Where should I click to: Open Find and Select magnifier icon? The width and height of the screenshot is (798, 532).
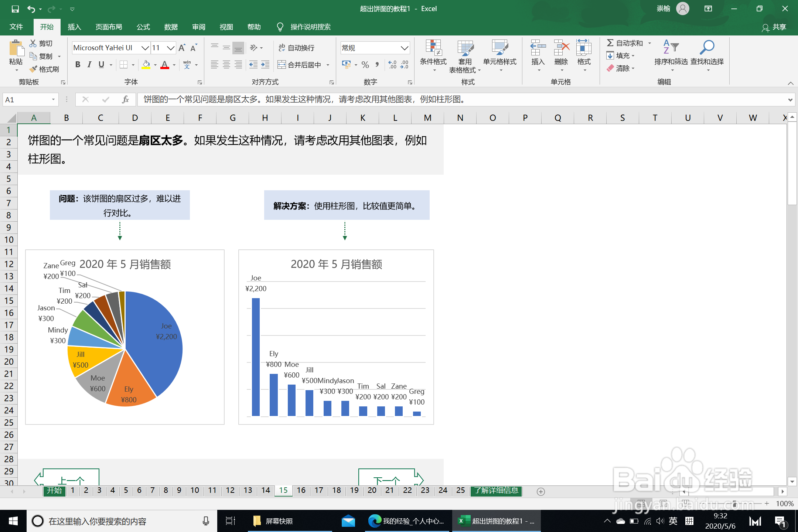(707, 48)
